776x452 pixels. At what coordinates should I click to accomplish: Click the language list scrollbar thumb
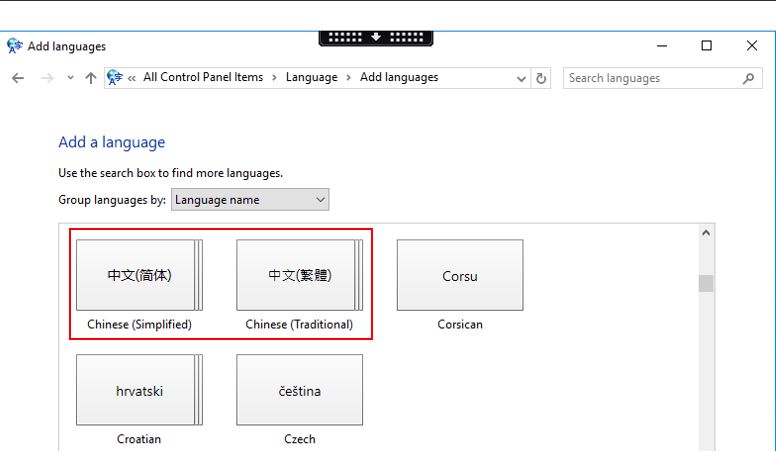(706, 284)
